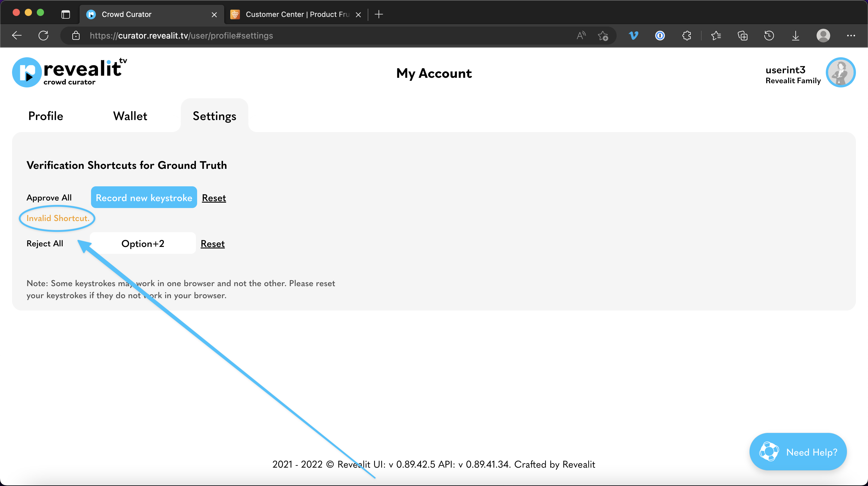Open the userint3 profile avatar
868x486 pixels.
click(840, 72)
